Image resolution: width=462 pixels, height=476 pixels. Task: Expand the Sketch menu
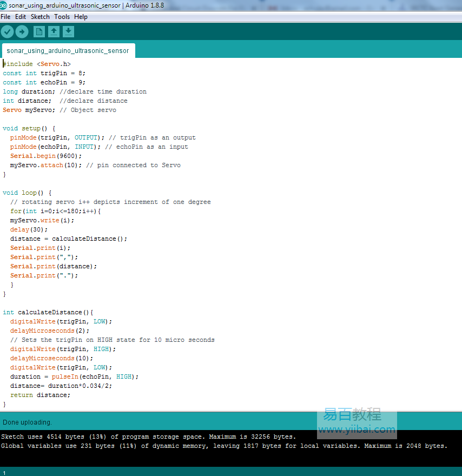(x=40, y=17)
